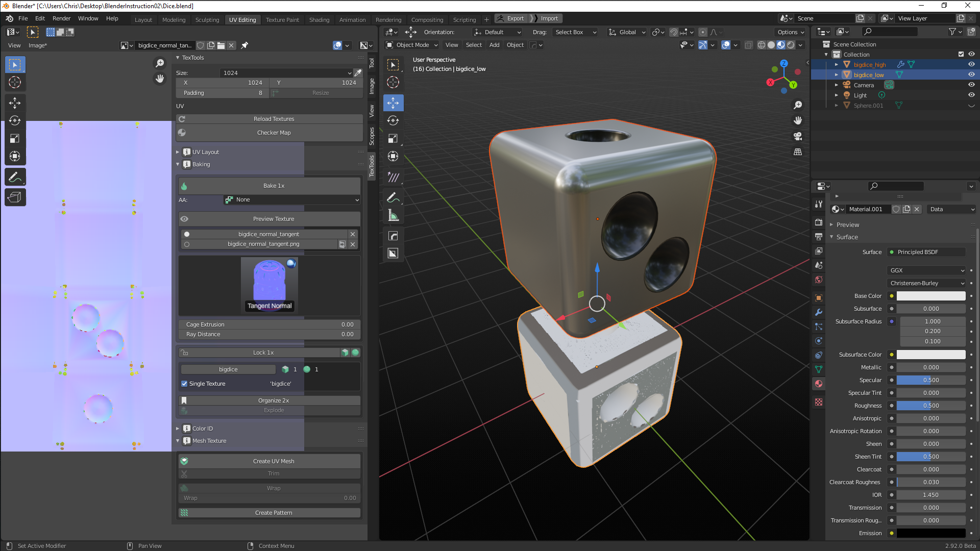This screenshot has width=980, height=551.
Task: Toggle the Preview Texture eye button
Action: (x=269, y=219)
